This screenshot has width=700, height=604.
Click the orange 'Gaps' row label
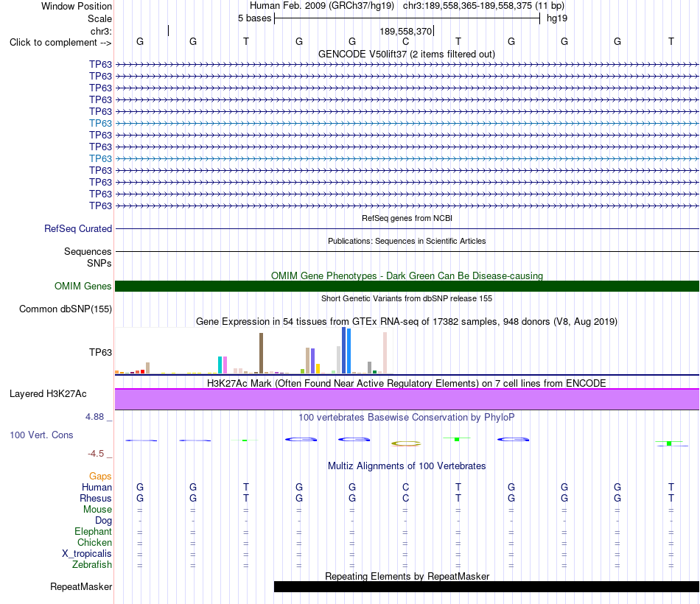click(100, 477)
